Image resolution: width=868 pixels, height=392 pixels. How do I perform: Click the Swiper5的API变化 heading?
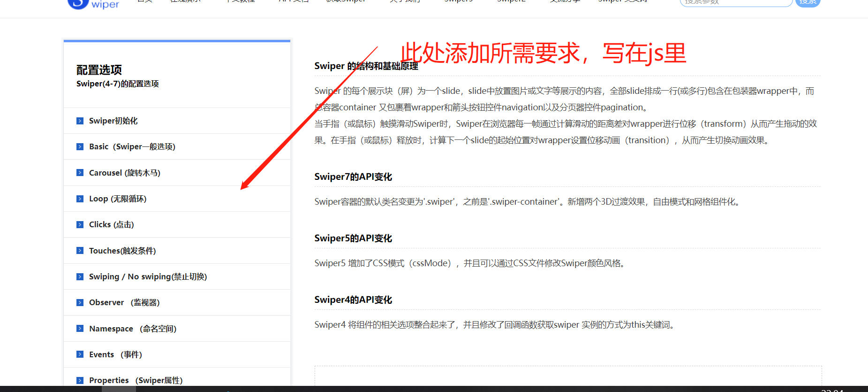(353, 238)
